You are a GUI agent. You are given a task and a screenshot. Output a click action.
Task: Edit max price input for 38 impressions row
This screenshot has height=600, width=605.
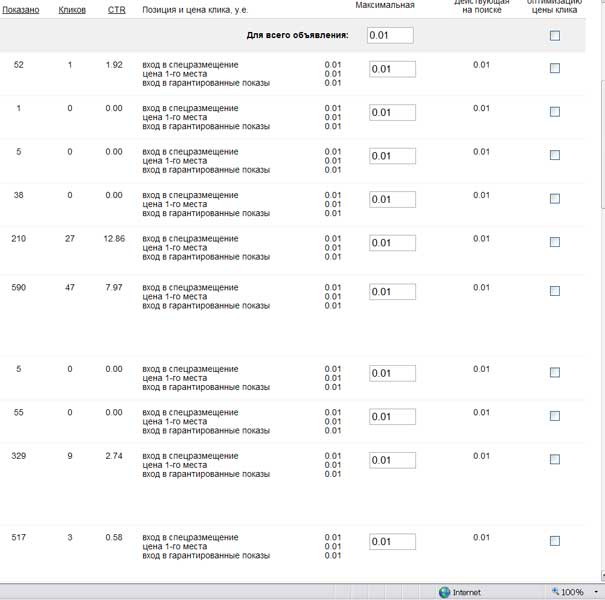point(392,199)
